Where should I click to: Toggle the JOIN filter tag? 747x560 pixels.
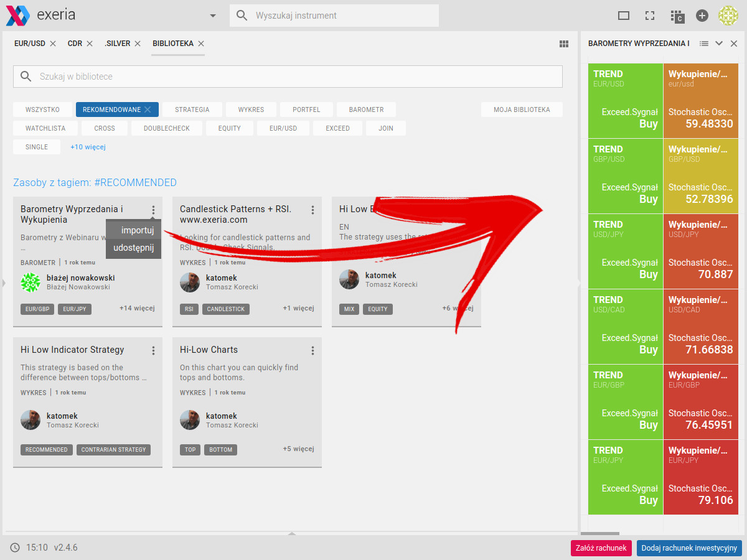pos(385,128)
